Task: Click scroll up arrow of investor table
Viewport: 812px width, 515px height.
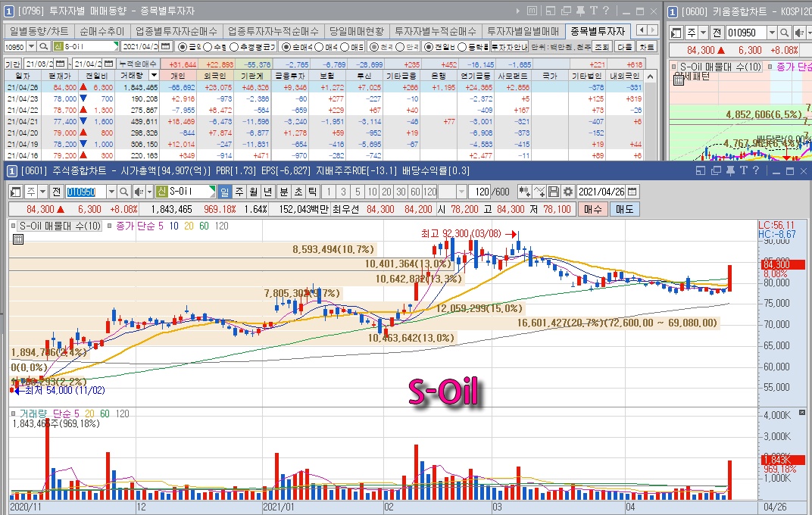Action: point(651,76)
